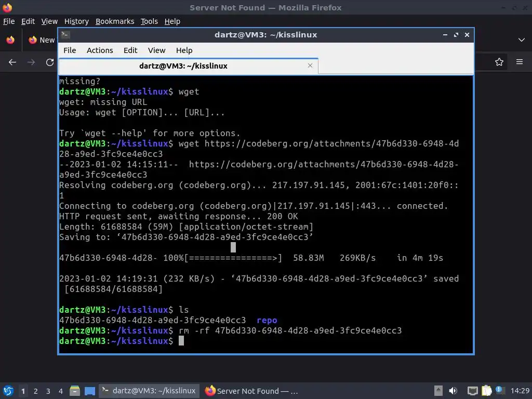
Task: Reload the page in Firefox
Action: click(50, 62)
